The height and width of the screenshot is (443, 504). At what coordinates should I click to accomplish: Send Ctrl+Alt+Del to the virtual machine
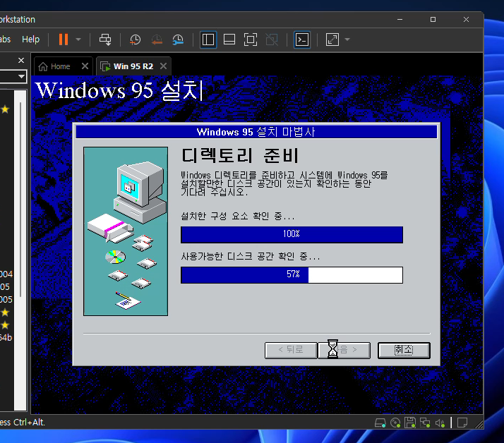coord(105,40)
